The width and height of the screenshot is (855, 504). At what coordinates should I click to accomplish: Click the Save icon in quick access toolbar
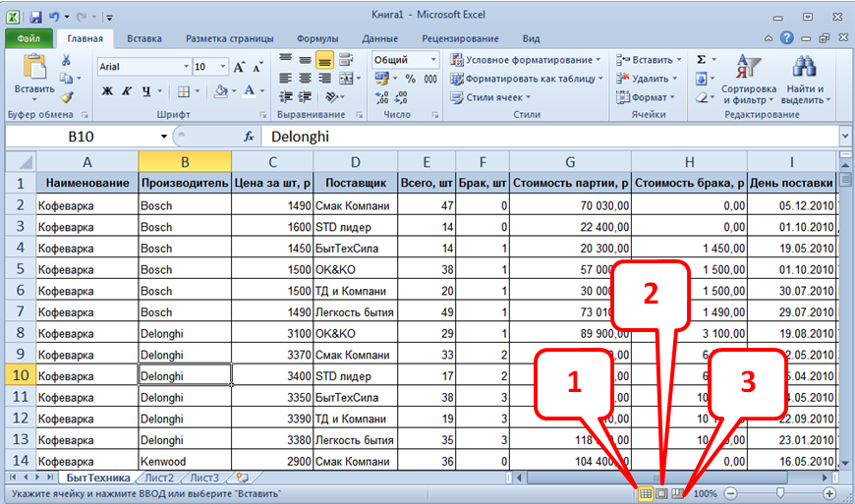pos(36,17)
